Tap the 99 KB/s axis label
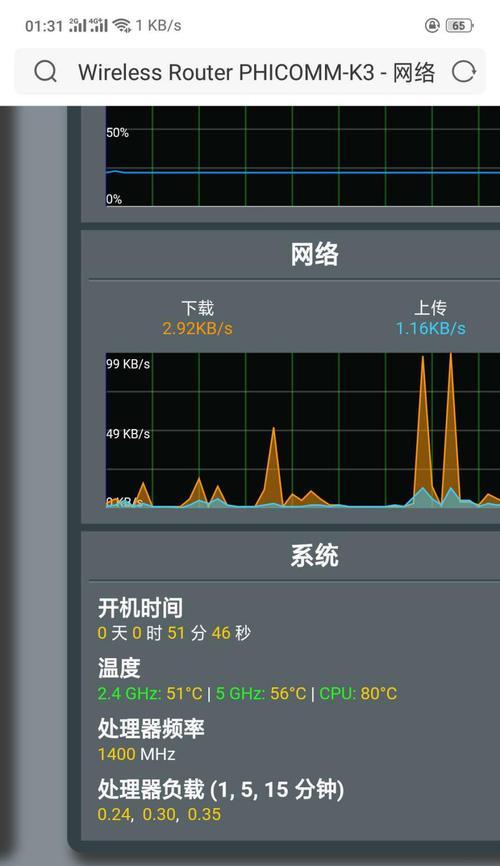This screenshot has width=500, height=866. coord(128,364)
